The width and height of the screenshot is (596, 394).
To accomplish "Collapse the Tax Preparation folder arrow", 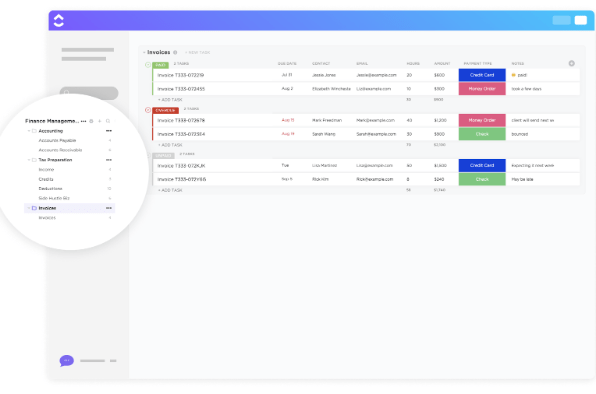I will tap(29, 160).
